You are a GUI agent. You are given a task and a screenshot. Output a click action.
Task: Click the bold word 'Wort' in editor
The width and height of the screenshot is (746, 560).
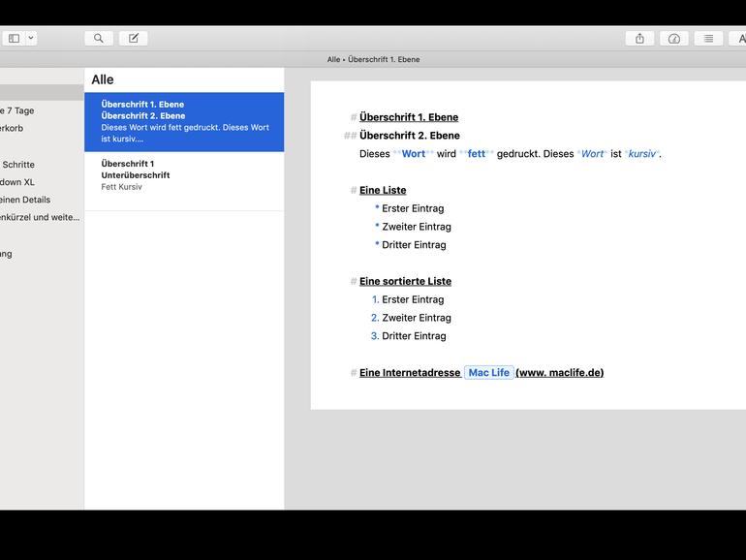pyautogui.click(x=414, y=154)
